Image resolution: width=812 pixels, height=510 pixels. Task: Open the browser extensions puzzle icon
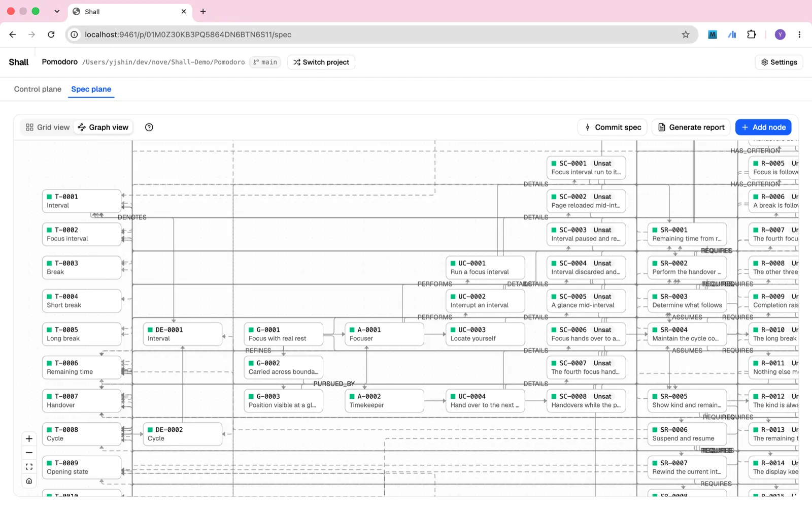tap(752, 35)
